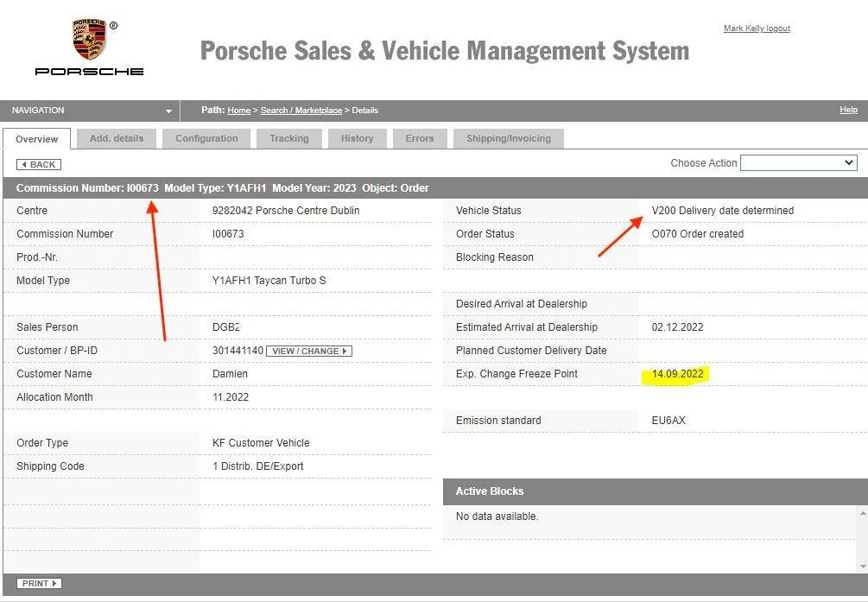The width and height of the screenshot is (868, 602).
Task: Click the Active Blocks scroll-up arrow
Action: (x=863, y=514)
